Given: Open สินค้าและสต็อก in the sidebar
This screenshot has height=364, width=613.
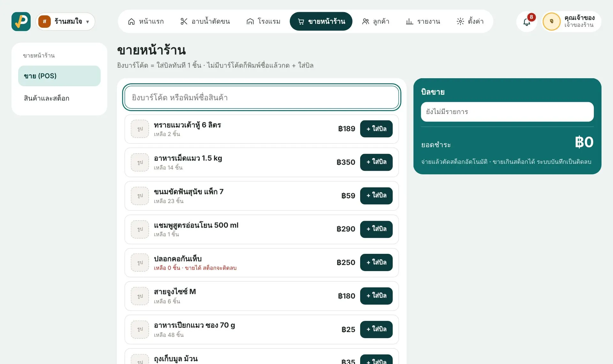Looking at the screenshot, I should [59, 98].
